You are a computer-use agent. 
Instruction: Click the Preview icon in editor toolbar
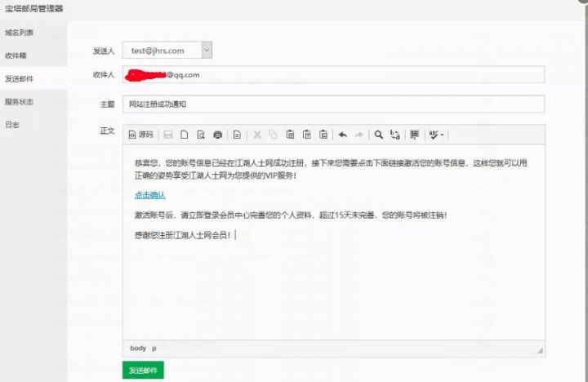coord(201,134)
